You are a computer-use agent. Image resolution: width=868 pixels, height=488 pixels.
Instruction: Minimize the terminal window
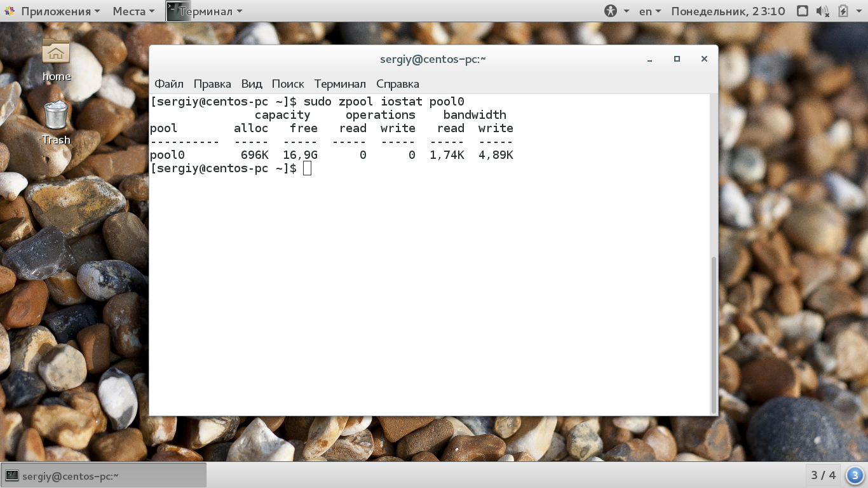coord(649,59)
